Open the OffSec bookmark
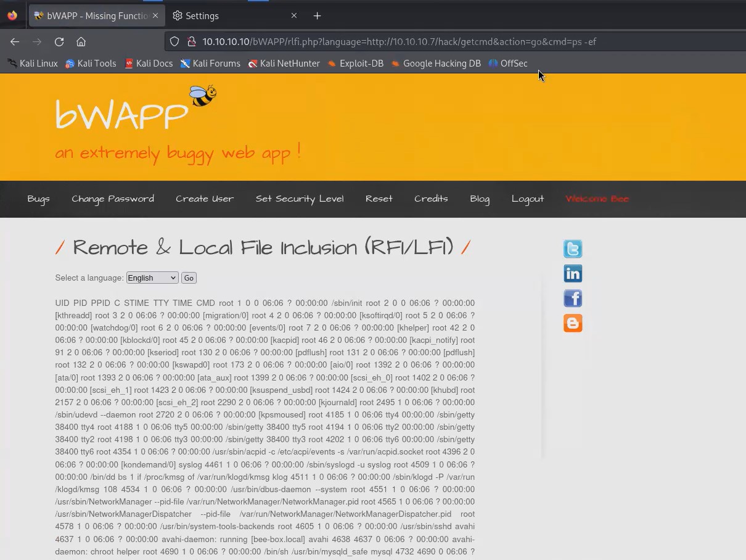This screenshot has height=560, width=746. (x=508, y=63)
